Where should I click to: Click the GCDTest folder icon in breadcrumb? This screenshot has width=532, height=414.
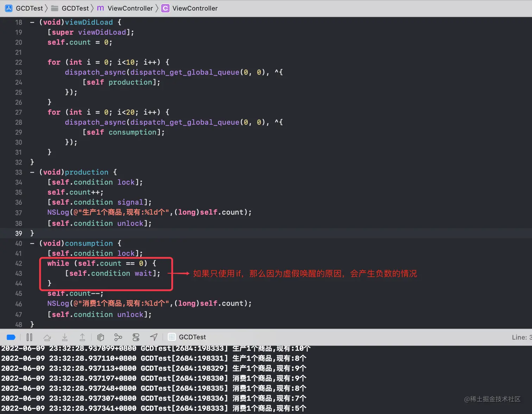(x=55, y=8)
